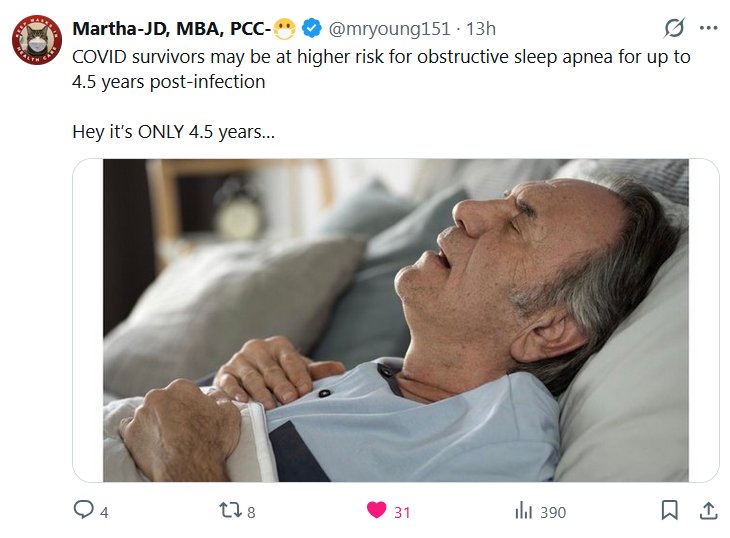Viewport: 730px width, 538px height.
Task: Share the post with the upload arrow icon
Action: click(708, 511)
